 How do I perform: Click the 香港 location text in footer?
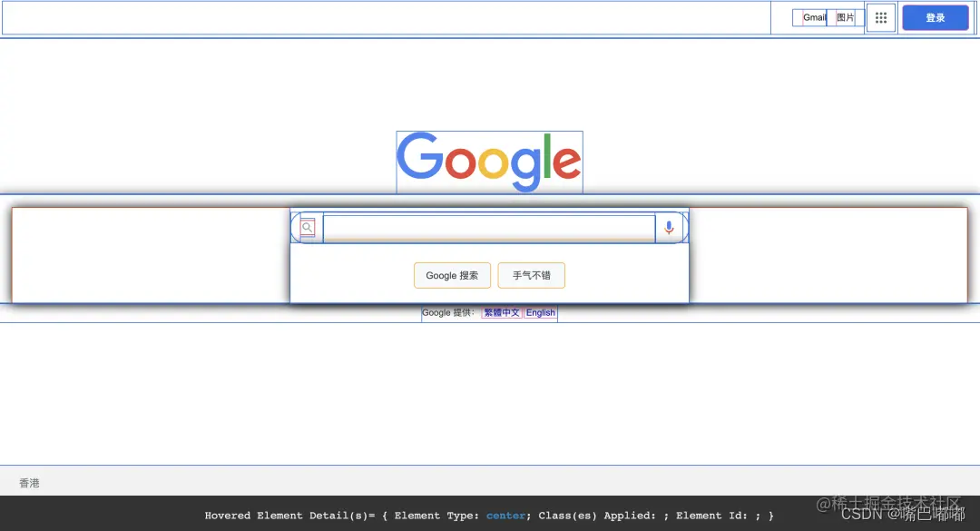tap(29, 483)
